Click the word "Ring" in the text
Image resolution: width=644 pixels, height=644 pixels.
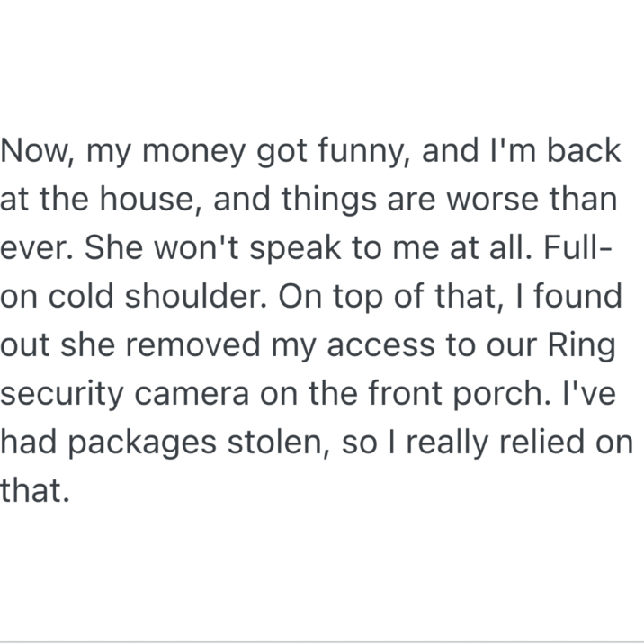(x=581, y=346)
